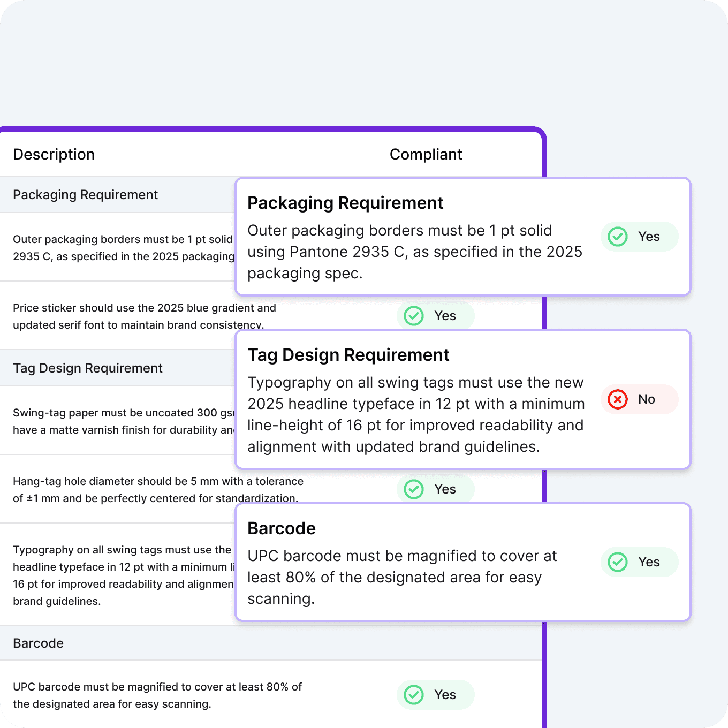Image resolution: width=728 pixels, height=728 pixels.
Task: Click the Yes pill on hang-tag diameter row
Action: tap(435, 489)
